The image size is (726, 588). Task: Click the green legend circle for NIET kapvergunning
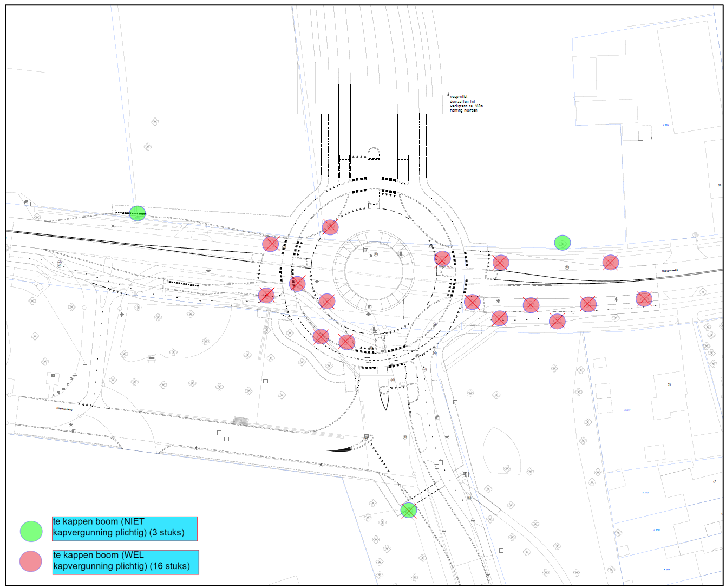[x=31, y=531]
